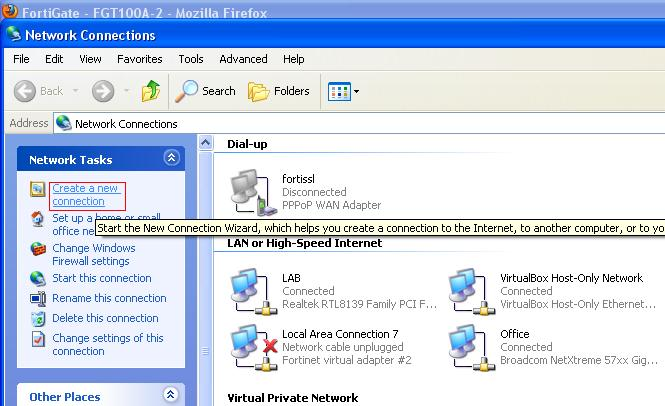Click Local Area Connection 7 name text
This screenshot has width=665, height=406.
click(x=340, y=334)
